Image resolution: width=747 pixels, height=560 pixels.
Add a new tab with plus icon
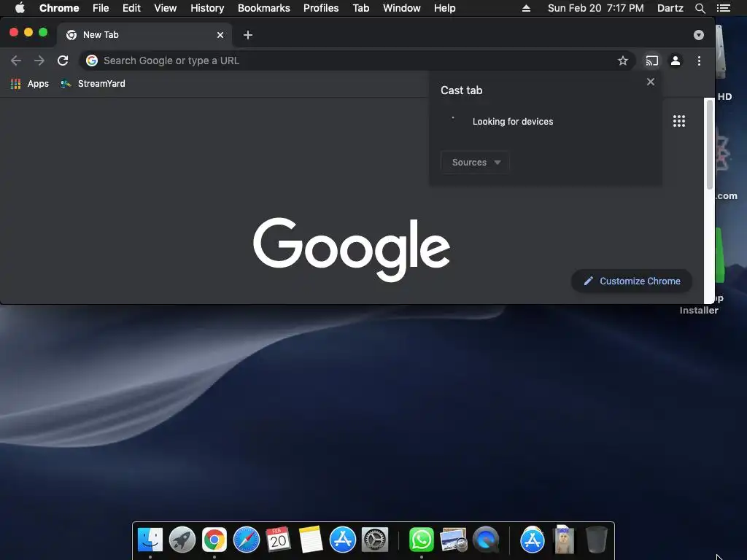coord(248,35)
